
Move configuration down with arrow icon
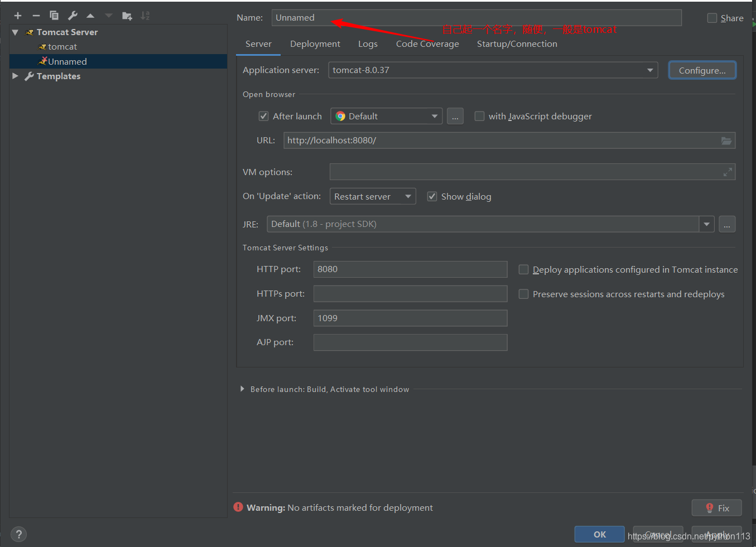pos(109,16)
